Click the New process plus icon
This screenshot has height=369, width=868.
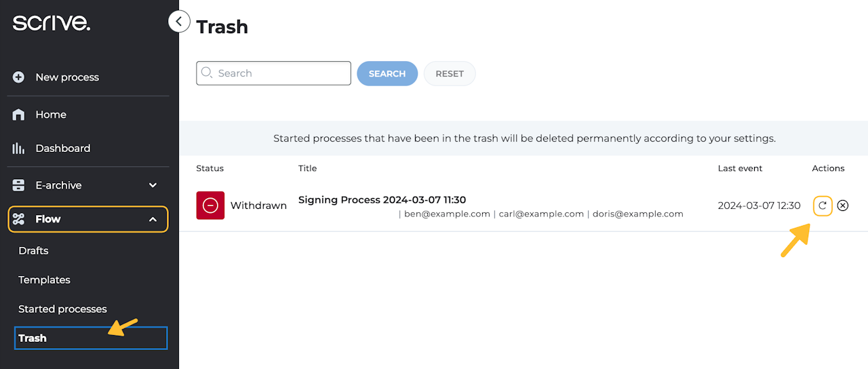pyautogui.click(x=19, y=77)
